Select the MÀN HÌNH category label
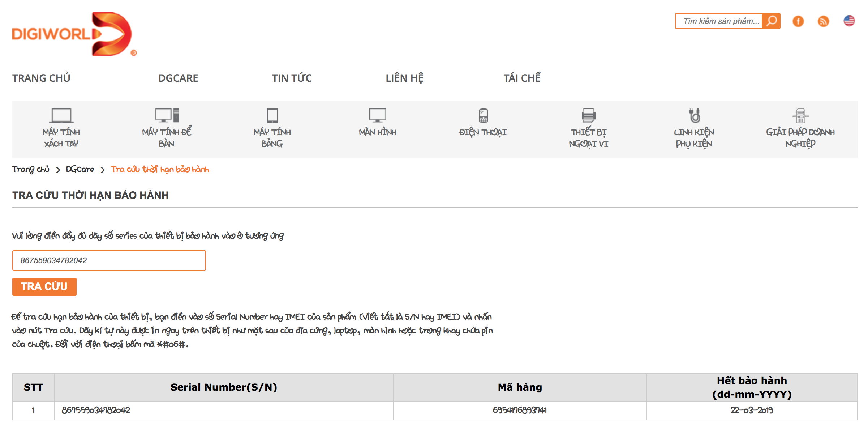The width and height of the screenshot is (868, 434). pyautogui.click(x=378, y=132)
